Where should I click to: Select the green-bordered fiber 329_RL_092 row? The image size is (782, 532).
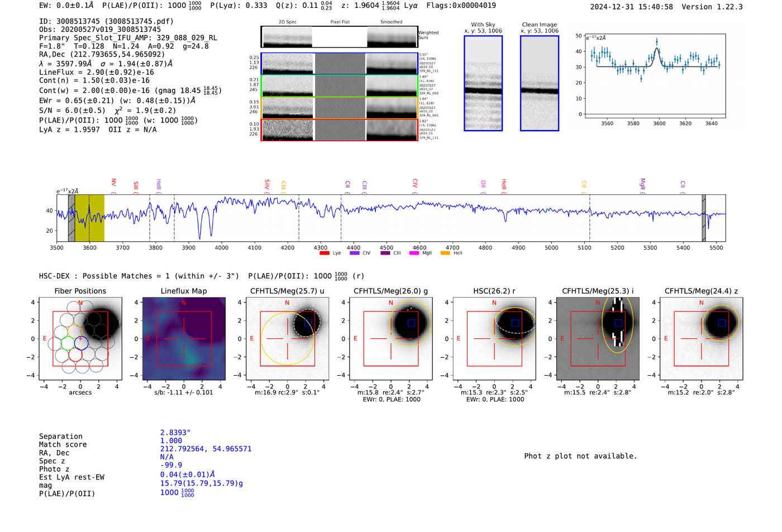tap(339, 85)
